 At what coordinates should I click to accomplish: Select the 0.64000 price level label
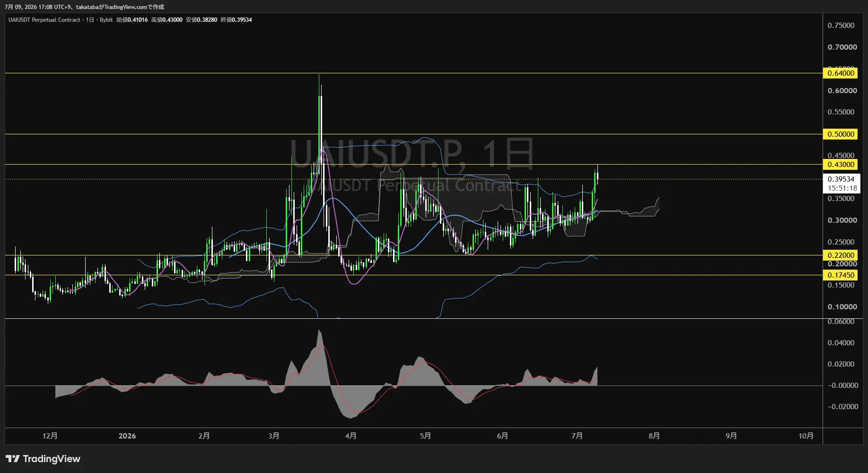(x=841, y=73)
